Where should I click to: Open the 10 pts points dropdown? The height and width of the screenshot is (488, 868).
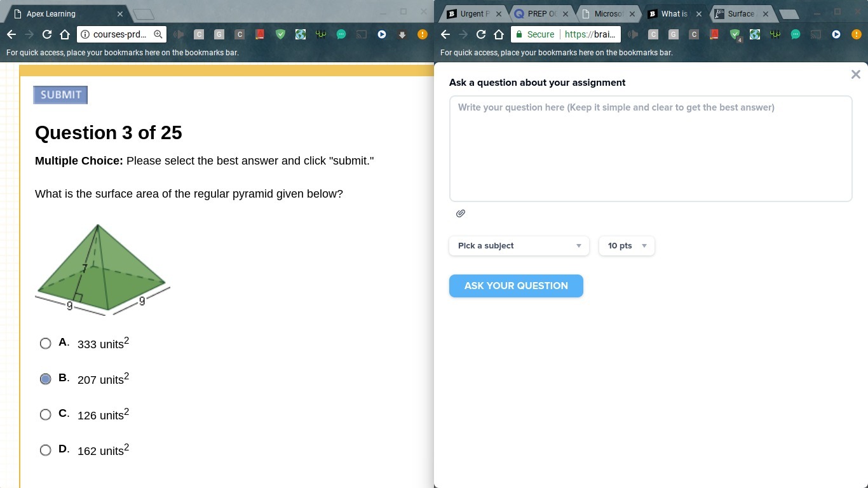(627, 246)
